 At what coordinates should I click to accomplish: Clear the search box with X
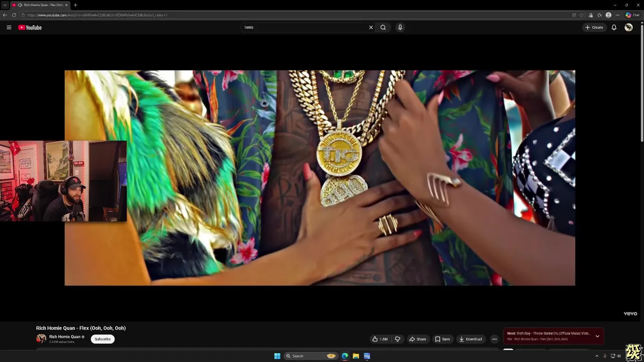tap(371, 28)
